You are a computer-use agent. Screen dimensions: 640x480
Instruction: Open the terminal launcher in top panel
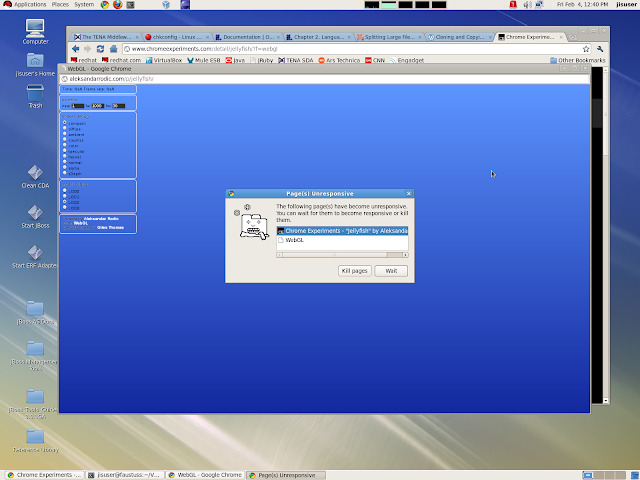tap(130, 4)
